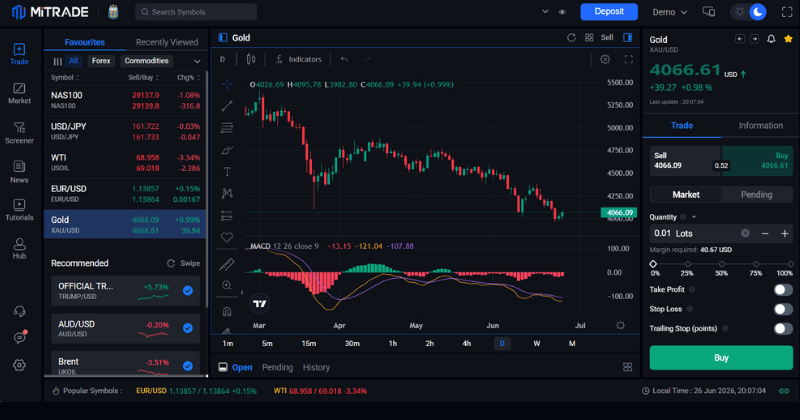Set quantity slider to 50%
The height and width of the screenshot is (420, 800).
pos(721,264)
